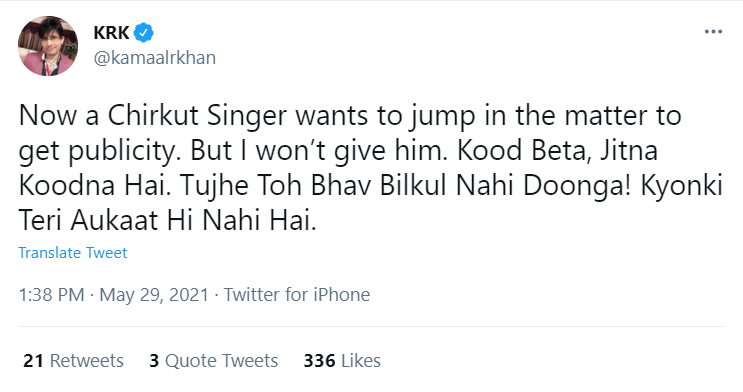Click the bold 3 quote tweet count
This screenshot has height=392, width=743.
tap(154, 361)
